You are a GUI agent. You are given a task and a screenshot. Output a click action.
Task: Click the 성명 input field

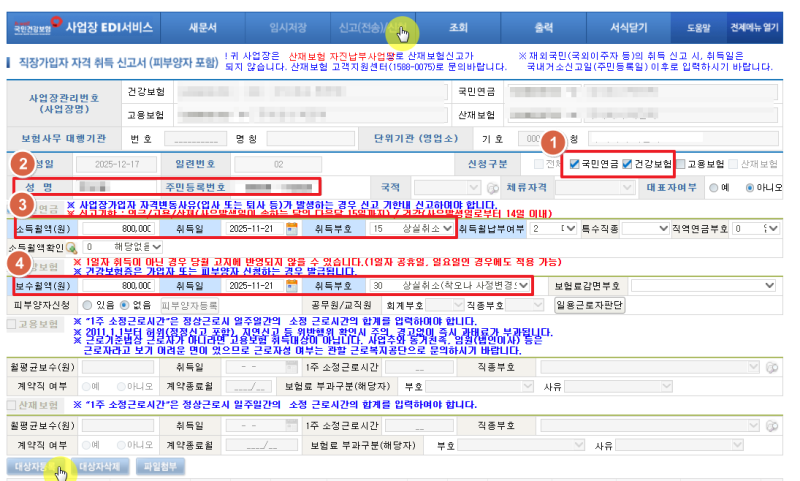pyautogui.click(x=117, y=187)
